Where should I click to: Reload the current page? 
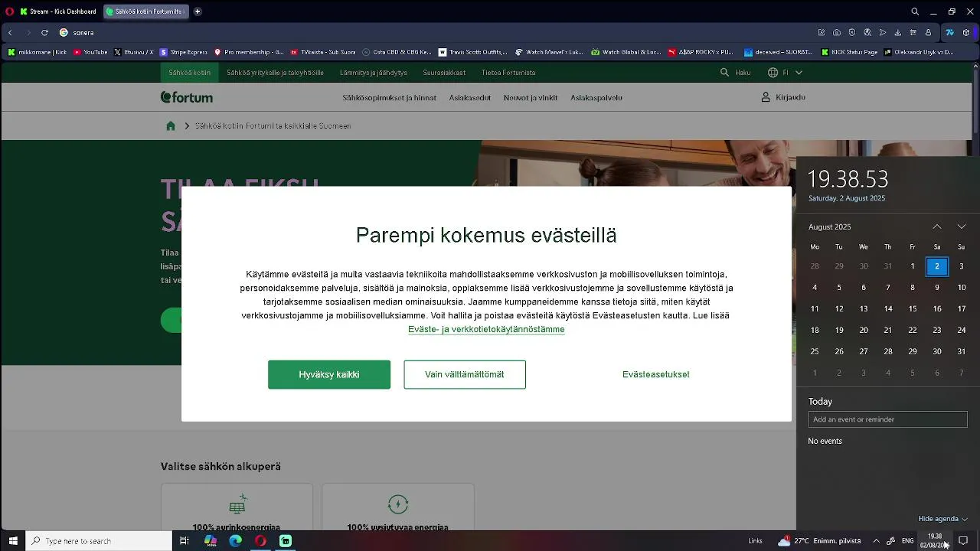point(44,33)
